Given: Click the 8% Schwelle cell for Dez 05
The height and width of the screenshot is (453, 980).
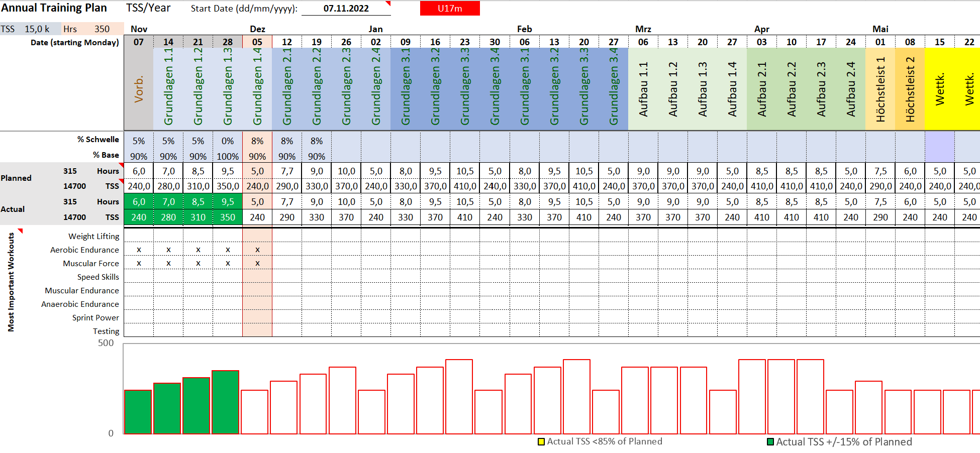Looking at the screenshot, I should point(257,141).
